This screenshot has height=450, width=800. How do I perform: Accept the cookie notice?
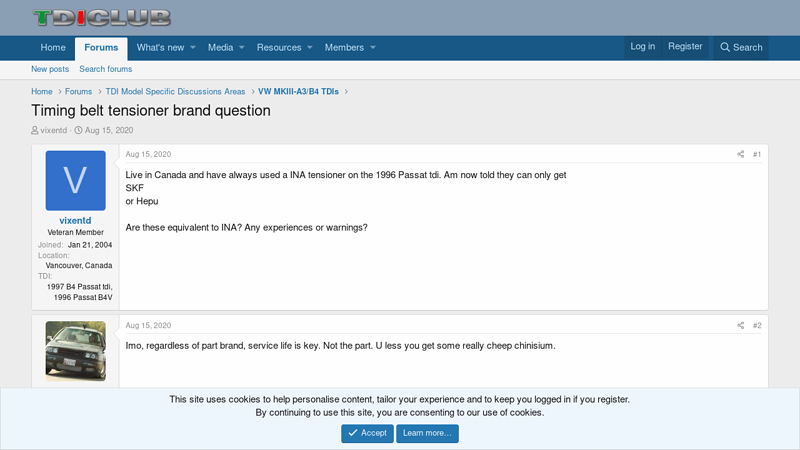[367, 433]
